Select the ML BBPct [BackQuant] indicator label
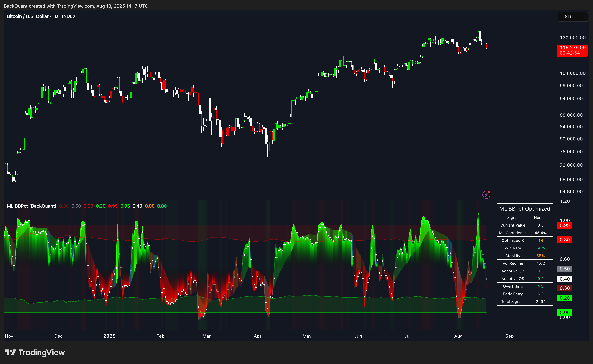593x364 pixels. (x=32, y=206)
